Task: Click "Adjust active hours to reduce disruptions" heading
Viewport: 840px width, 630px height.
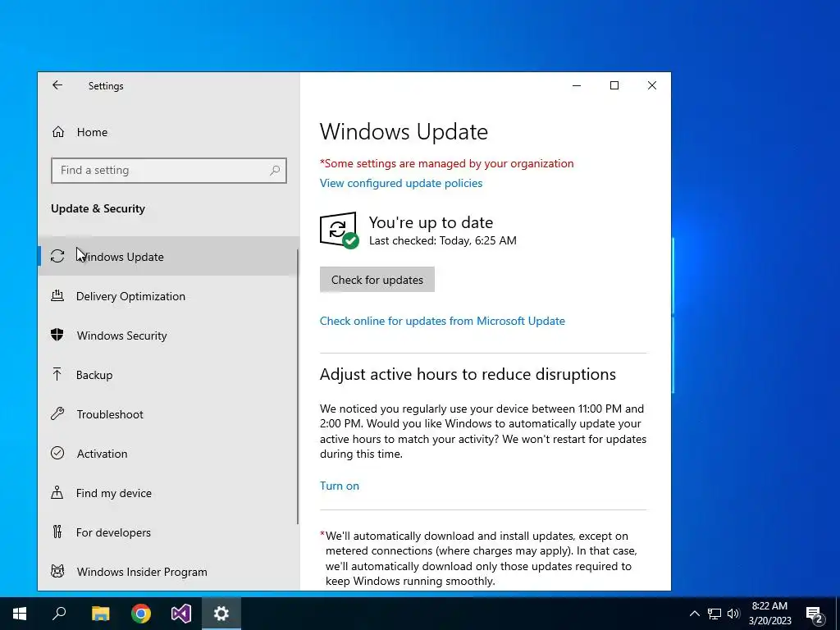Action: pyautogui.click(x=468, y=374)
